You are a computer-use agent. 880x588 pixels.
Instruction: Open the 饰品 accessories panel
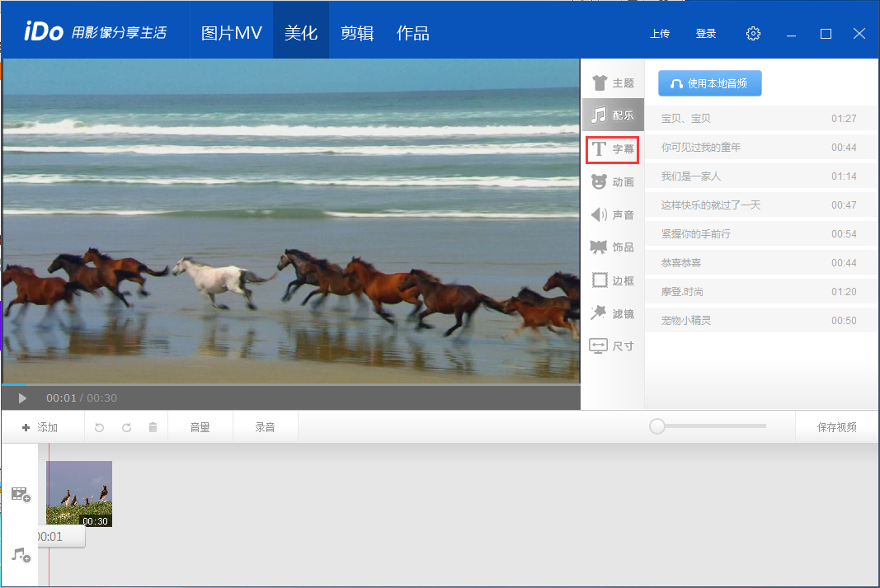point(613,247)
